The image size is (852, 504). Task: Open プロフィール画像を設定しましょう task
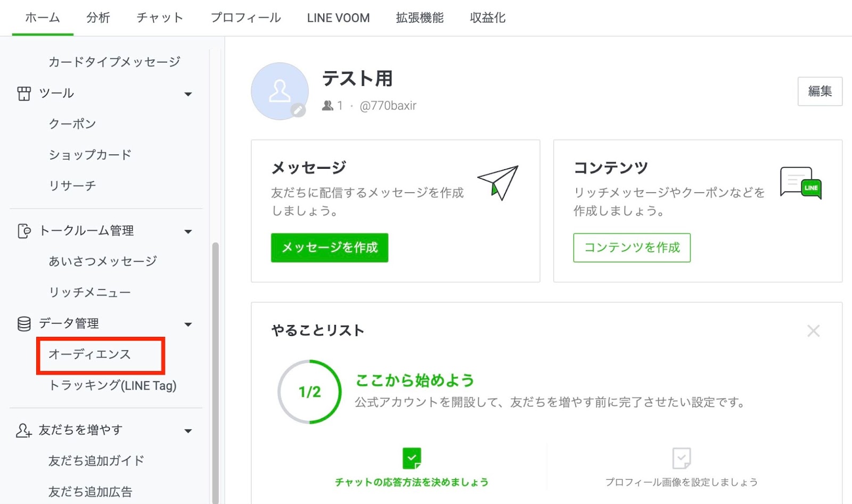pyautogui.click(x=682, y=482)
